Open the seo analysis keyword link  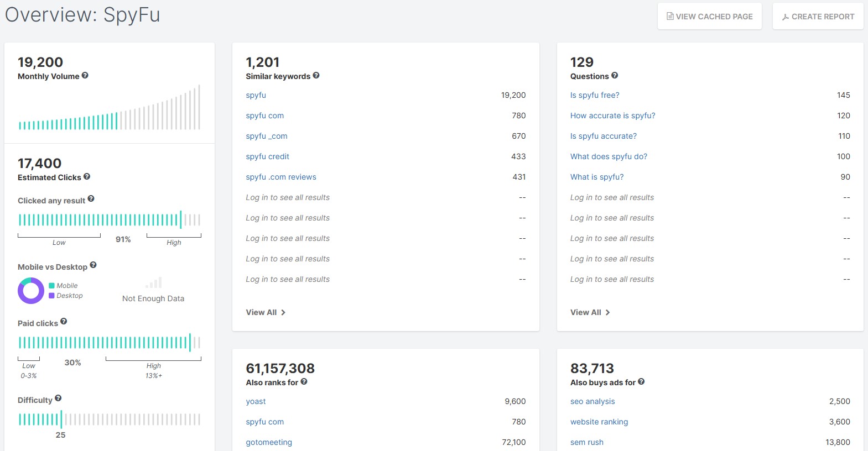tap(592, 401)
